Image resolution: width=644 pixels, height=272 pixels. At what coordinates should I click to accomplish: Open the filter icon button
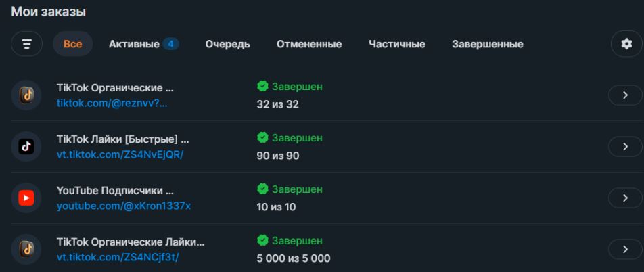coord(26,44)
